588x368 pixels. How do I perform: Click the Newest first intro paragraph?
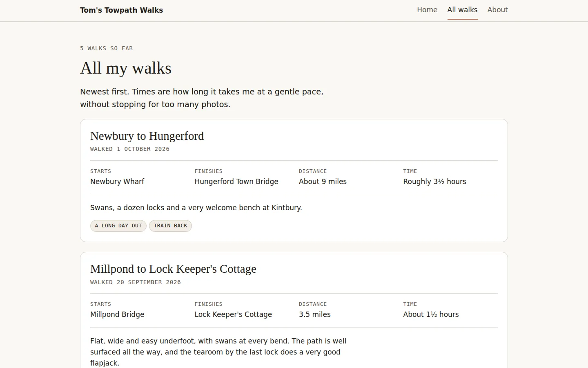pos(202,98)
